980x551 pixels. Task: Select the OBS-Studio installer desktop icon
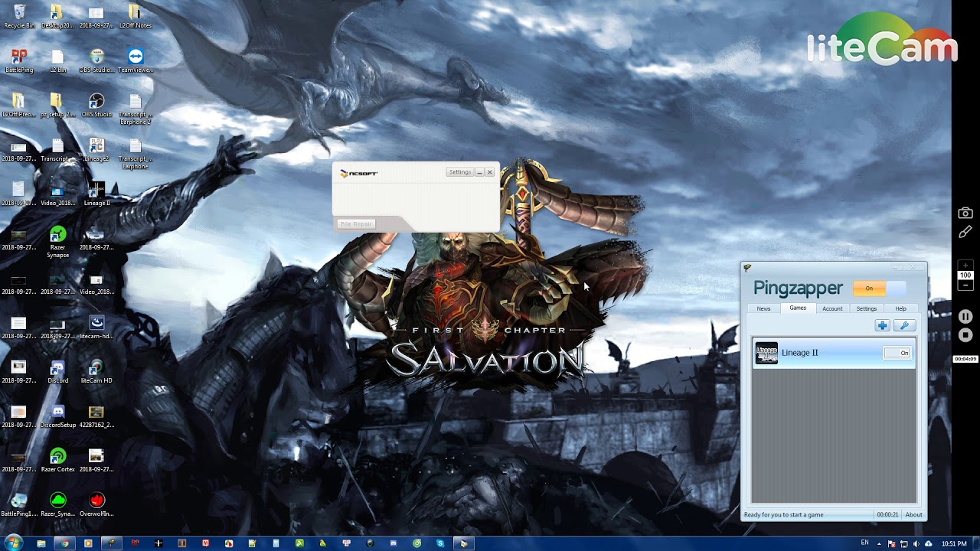(x=96, y=60)
